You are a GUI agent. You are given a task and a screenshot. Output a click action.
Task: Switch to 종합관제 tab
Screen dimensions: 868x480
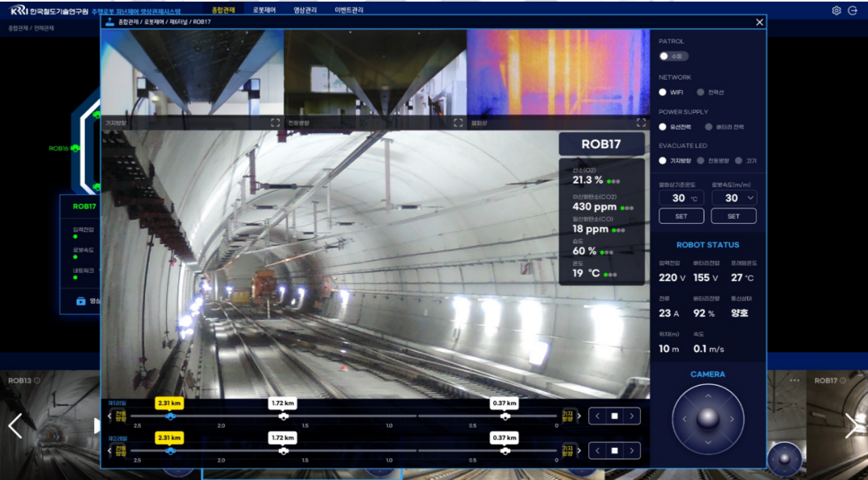click(x=223, y=10)
